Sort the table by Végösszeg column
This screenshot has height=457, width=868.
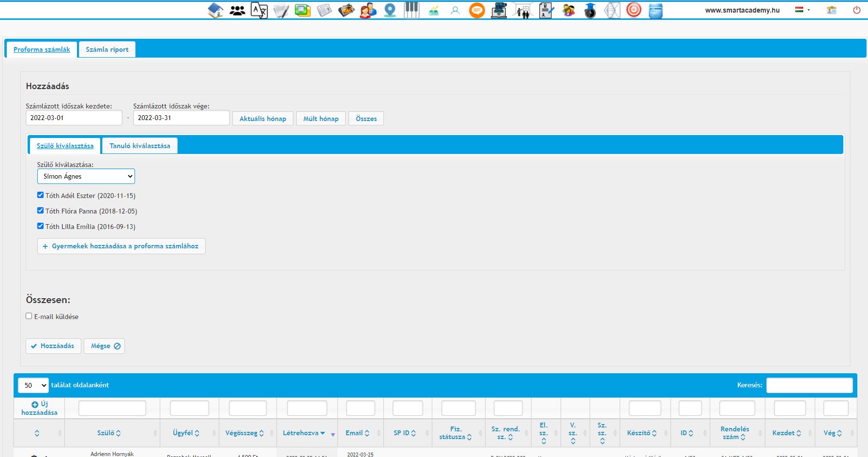point(244,433)
